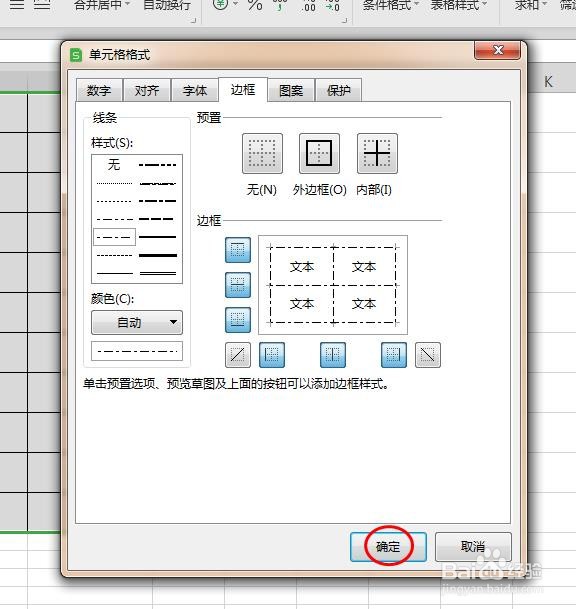Image resolution: width=576 pixels, height=609 pixels.
Task: Switch to the 对齐 tab
Action: (x=147, y=90)
